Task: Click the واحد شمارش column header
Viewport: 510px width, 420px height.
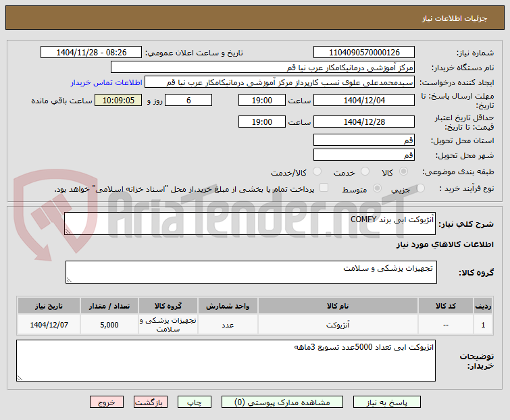Action: [228, 306]
